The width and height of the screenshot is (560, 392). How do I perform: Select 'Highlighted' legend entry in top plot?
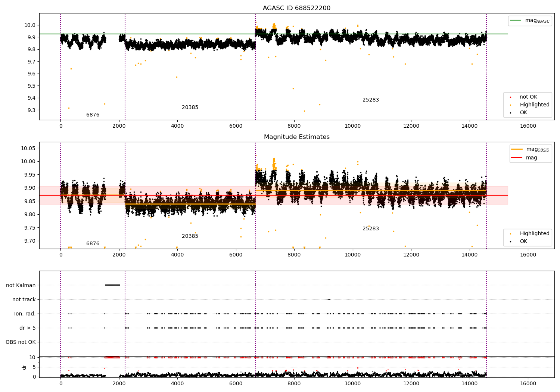[x=535, y=105]
